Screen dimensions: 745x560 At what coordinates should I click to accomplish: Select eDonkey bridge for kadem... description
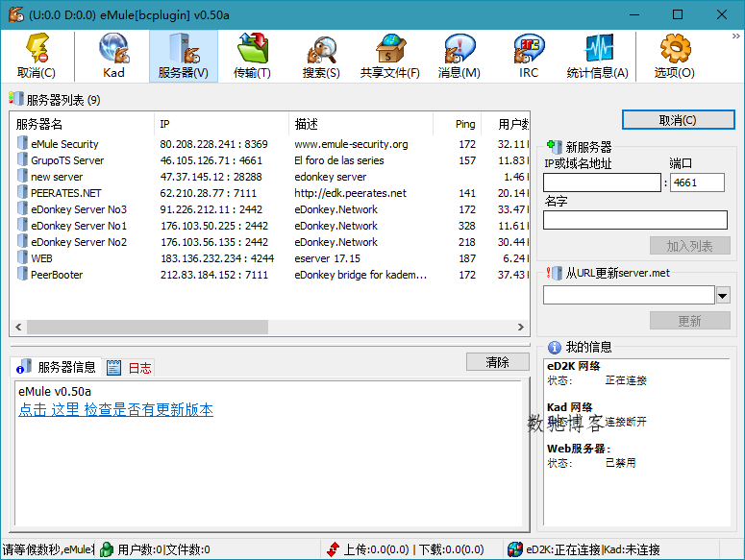click(x=360, y=275)
